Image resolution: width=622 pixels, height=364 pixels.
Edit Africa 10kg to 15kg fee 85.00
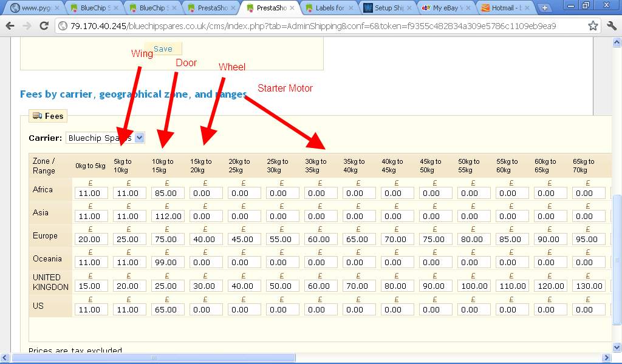click(x=168, y=194)
